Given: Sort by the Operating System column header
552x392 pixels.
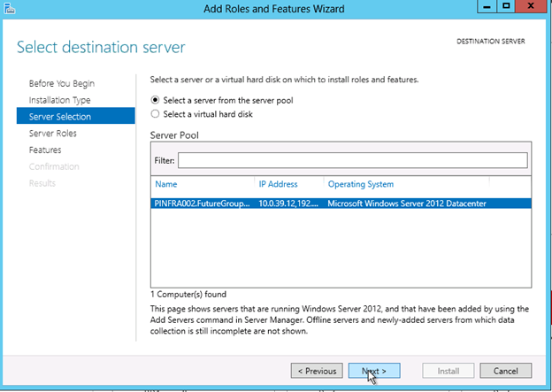Looking at the screenshot, I should (360, 184).
